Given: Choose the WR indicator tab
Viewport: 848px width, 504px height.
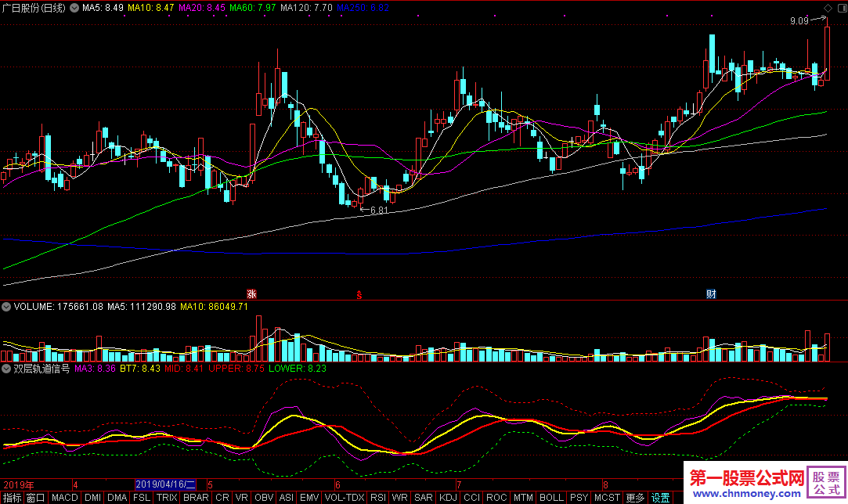Looking at the screenshot, I should (x=399, y=498).
